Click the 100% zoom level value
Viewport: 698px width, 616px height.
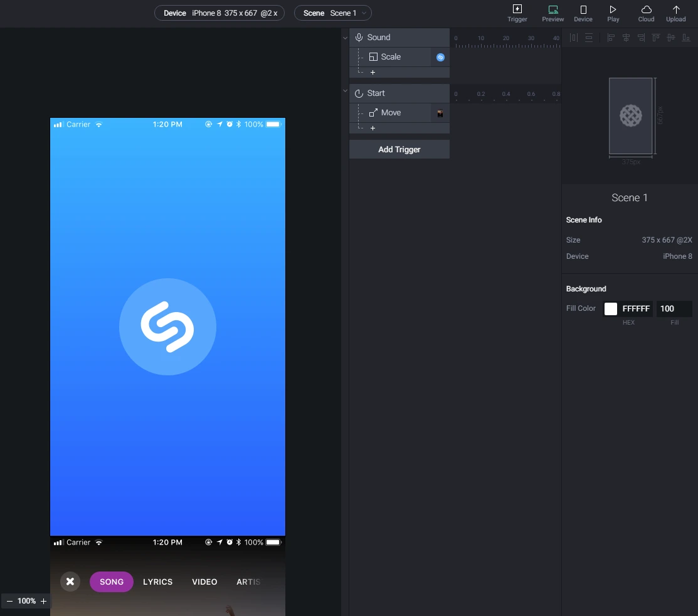[26, 601]
